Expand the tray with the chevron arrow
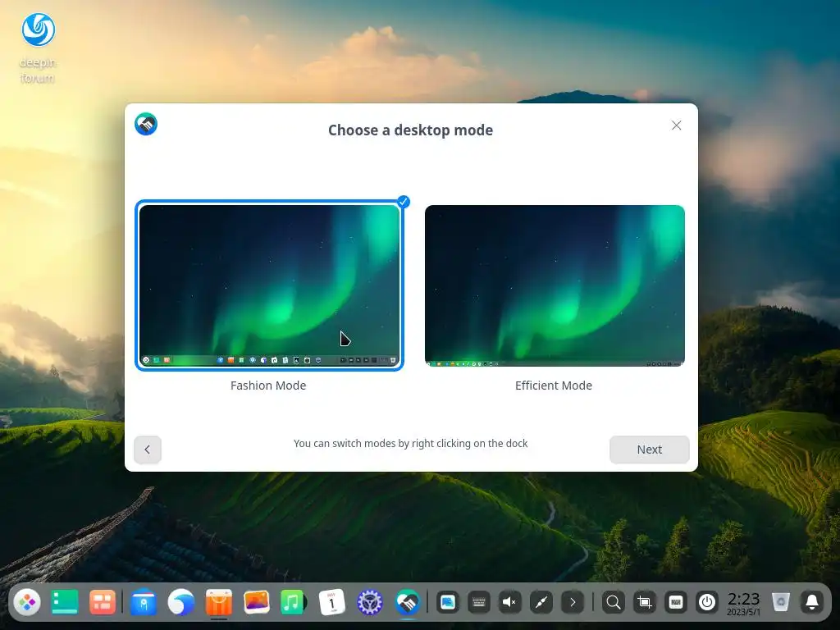This screenshot has width=840, height=630. pos(573,603)
